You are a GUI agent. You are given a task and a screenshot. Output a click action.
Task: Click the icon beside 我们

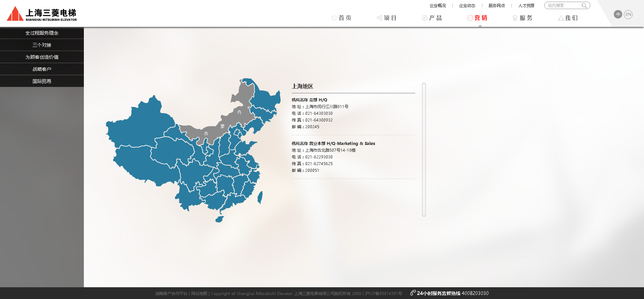[x=560, y=18]
